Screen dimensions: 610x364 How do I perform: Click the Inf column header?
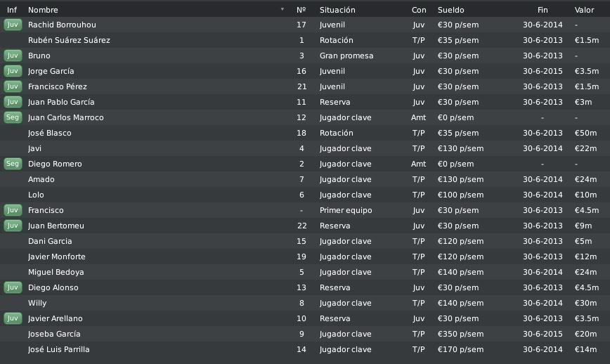12,10
